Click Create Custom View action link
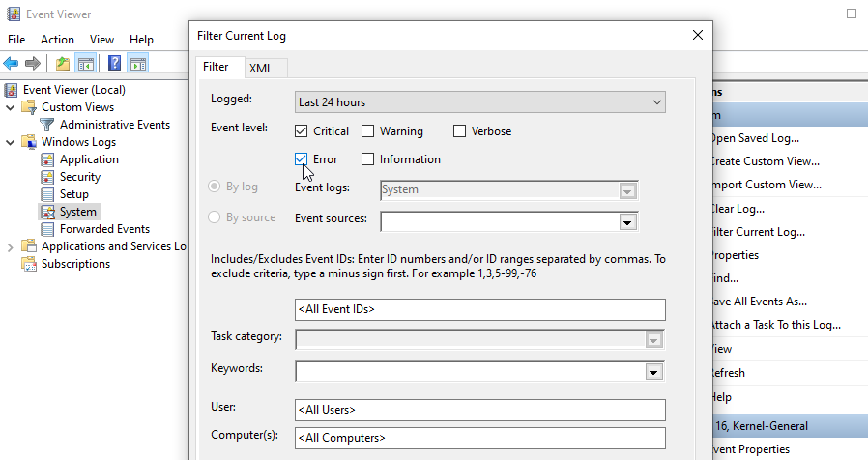Screen dimensions: 868x460 point(764,161)
